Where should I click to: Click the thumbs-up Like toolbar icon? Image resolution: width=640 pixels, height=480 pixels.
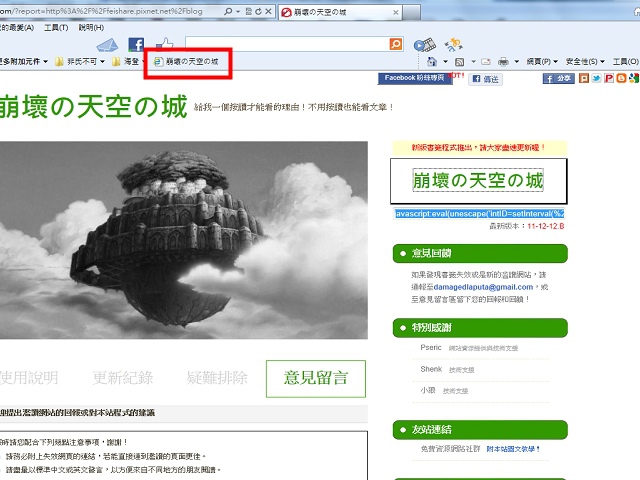pyautogui.click(x=164, y=44)
